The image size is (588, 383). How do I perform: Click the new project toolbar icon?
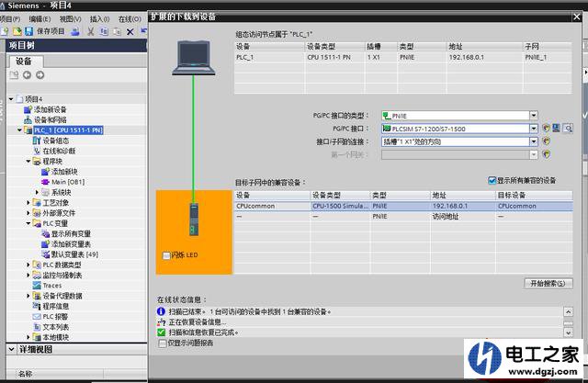click(x=5, y=31)
